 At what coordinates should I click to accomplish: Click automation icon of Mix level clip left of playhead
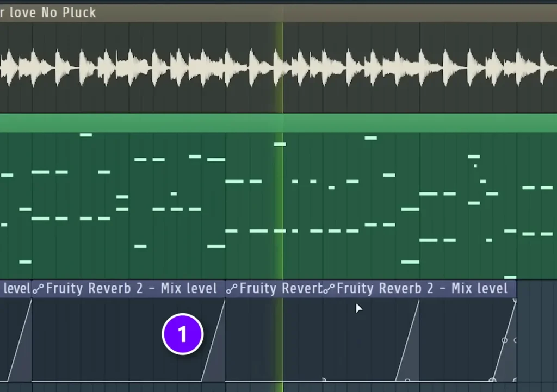pos(39,289)
